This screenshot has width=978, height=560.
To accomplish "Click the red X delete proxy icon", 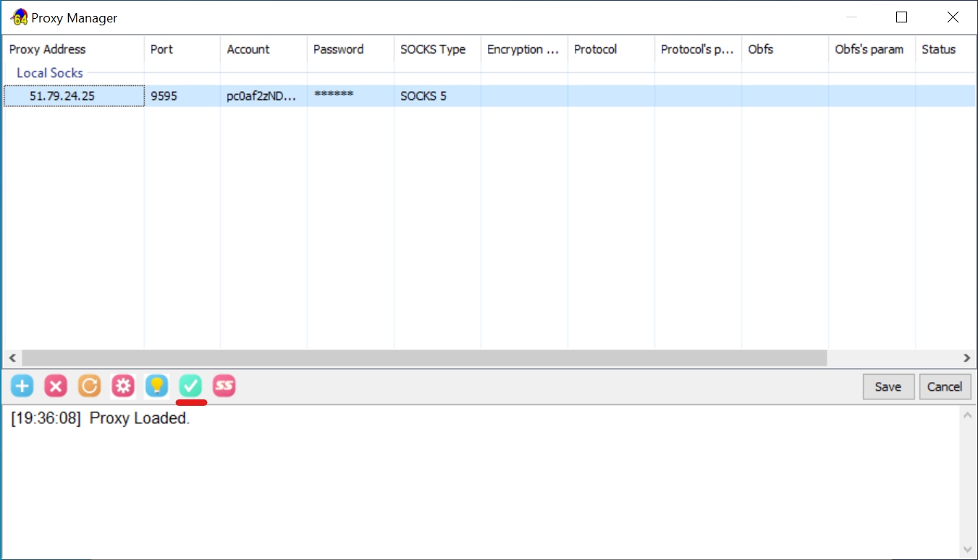I will (x=56, y=386).
